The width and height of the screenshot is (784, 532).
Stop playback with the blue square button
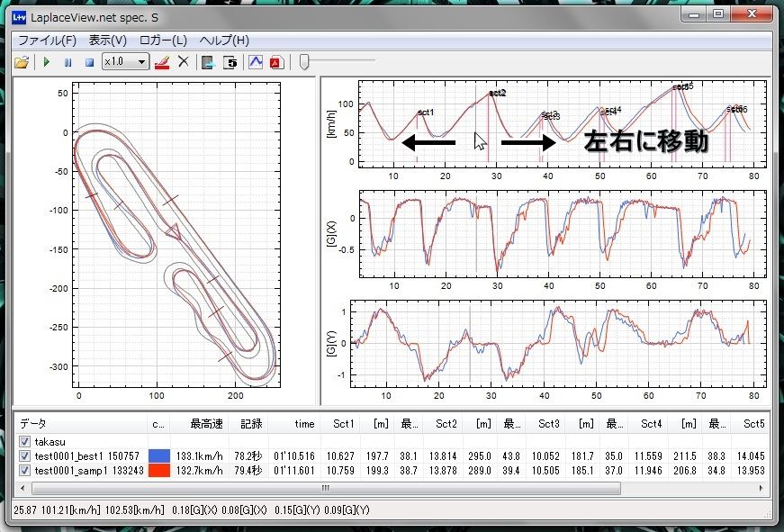tap(89, 62)
